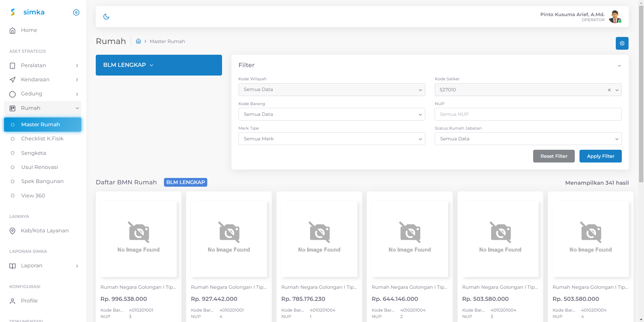This screenshot has width=644, height=322.
Task: Click the Laporan book icon
Action: [12, 266]
